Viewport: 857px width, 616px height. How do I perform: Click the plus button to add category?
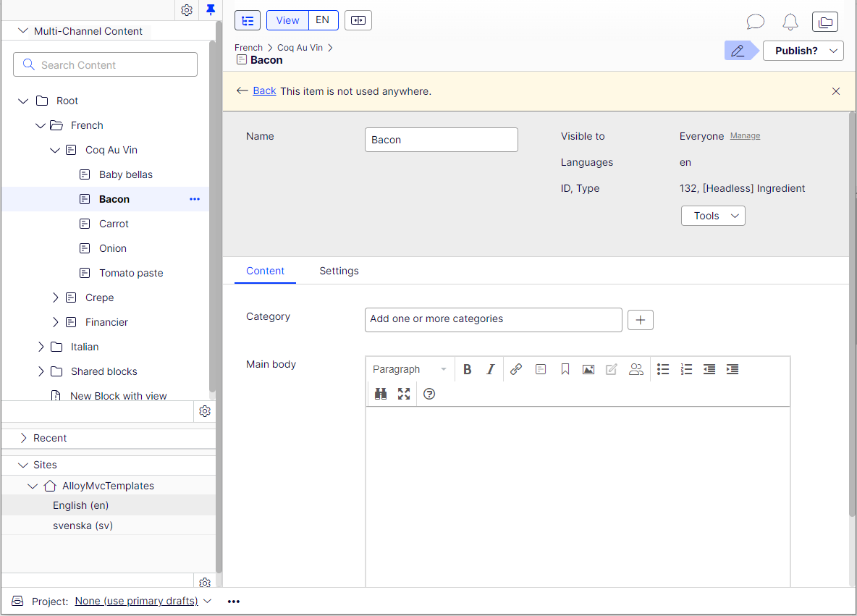640,320
